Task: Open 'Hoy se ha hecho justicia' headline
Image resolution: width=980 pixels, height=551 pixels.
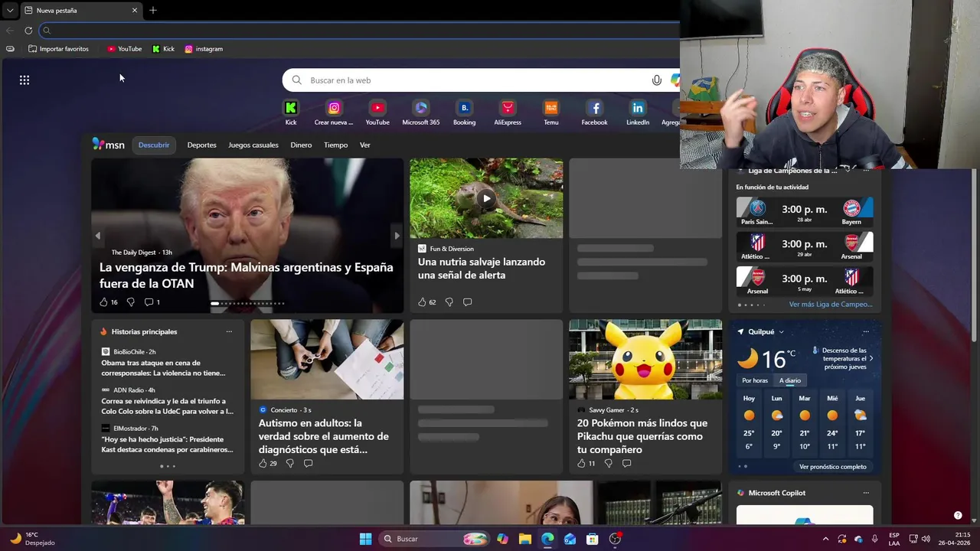Action: 167,445
